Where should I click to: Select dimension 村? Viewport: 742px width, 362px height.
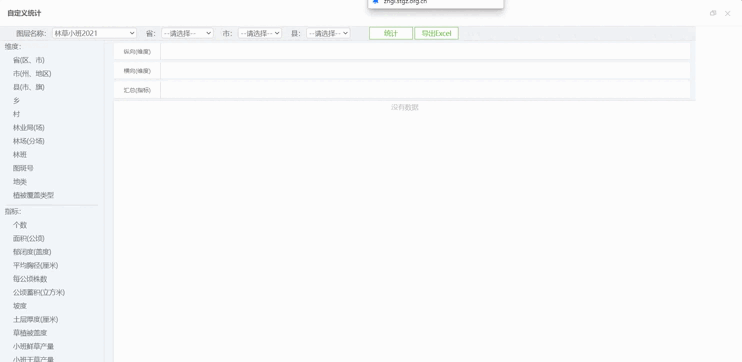click(17, 114)
